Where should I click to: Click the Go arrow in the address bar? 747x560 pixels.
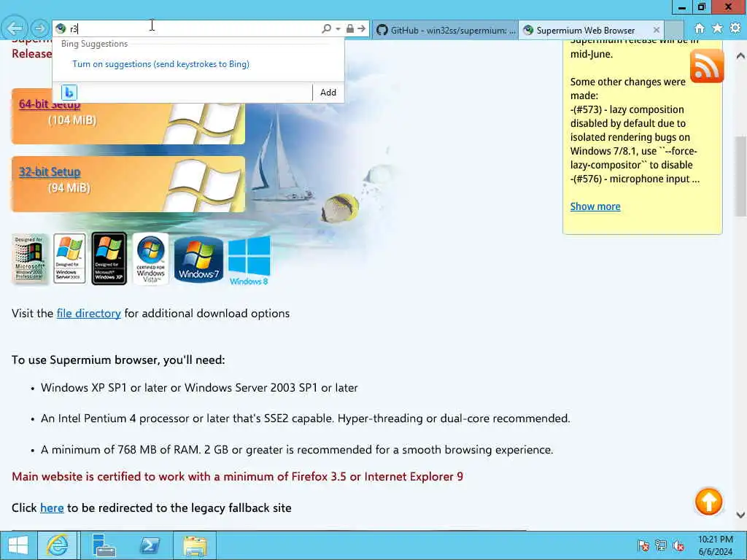click(x=362, y=29)
